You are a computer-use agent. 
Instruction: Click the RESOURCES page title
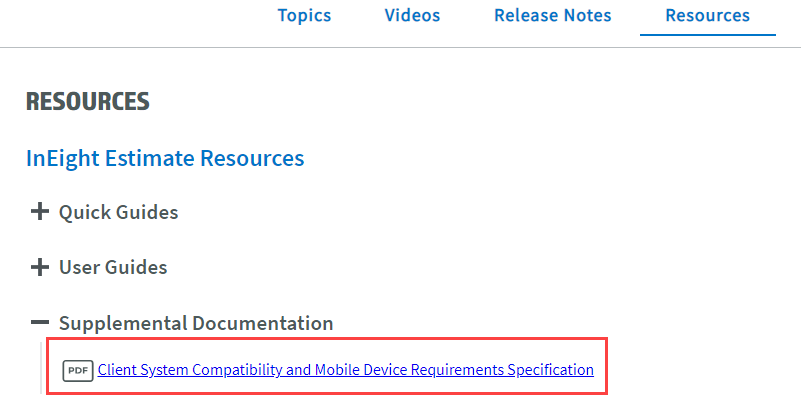click(x=88, y=102)
